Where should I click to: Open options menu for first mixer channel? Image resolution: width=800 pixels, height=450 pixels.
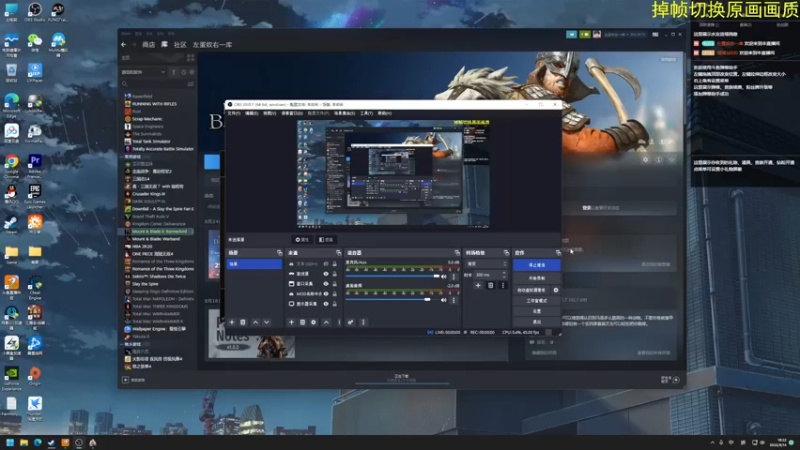pyautogui.click(x=454, y=277)
